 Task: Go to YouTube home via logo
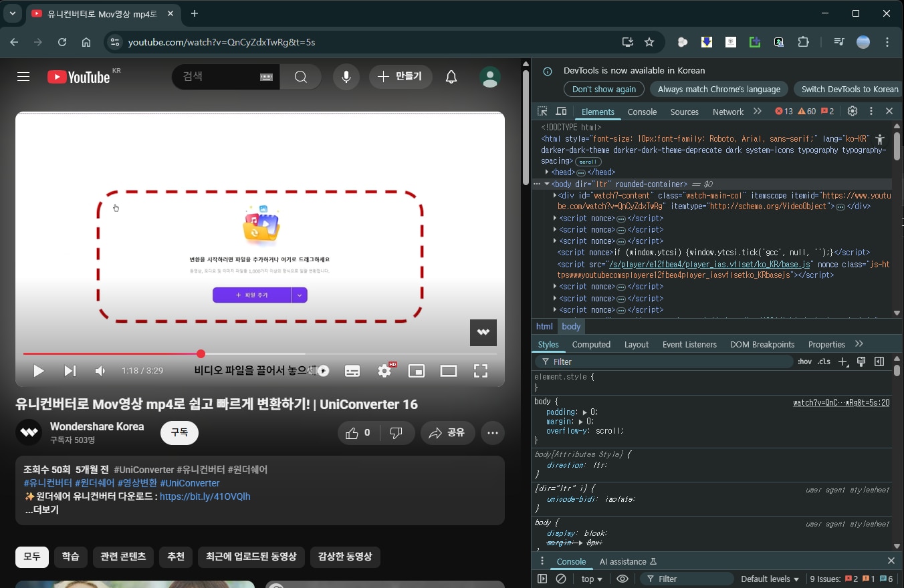tap(78, 77)
